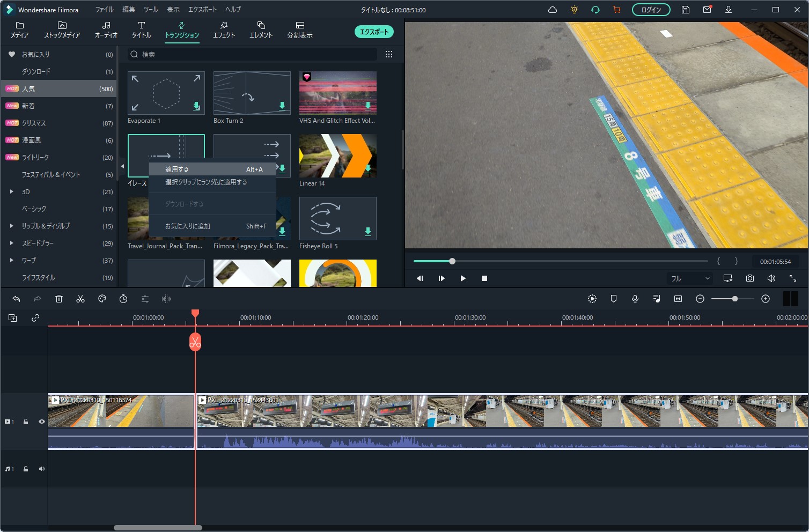Screen dimensions: 809x532
Task: Click the エクスポート button
Action: [374, 32]
